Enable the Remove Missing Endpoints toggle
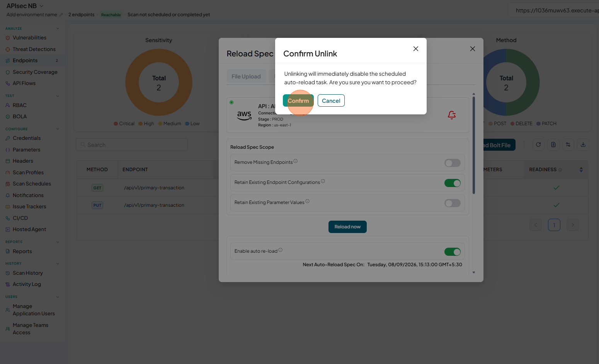This screenshot has width=599, height=364. (x=453, y=163)
